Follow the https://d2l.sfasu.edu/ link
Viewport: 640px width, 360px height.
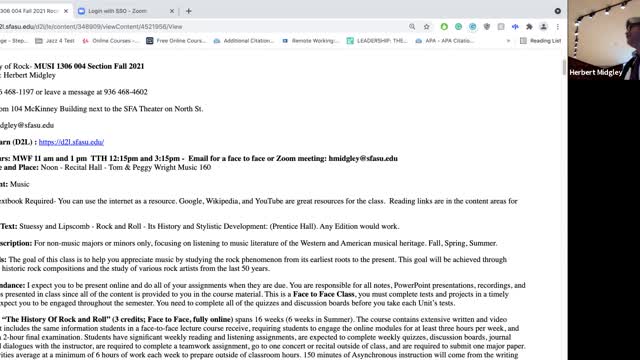coord(71,142)
